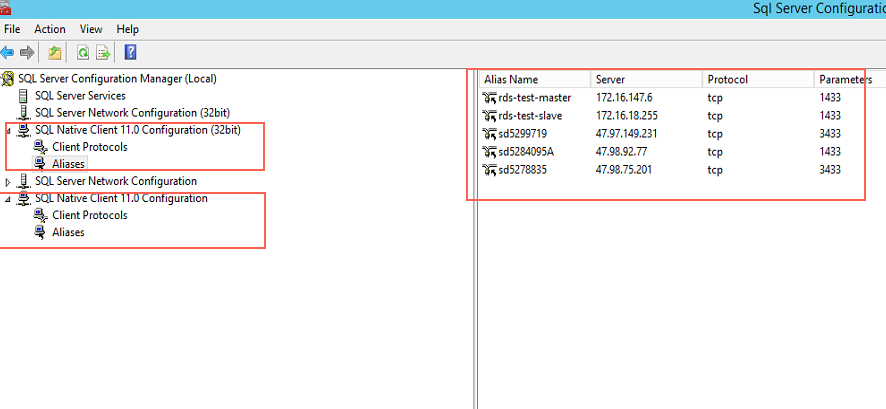Click the SQL Server Network Configuration (32bit) icon
The width and height of the screenshot is (886, 409).
pos(24,113)
